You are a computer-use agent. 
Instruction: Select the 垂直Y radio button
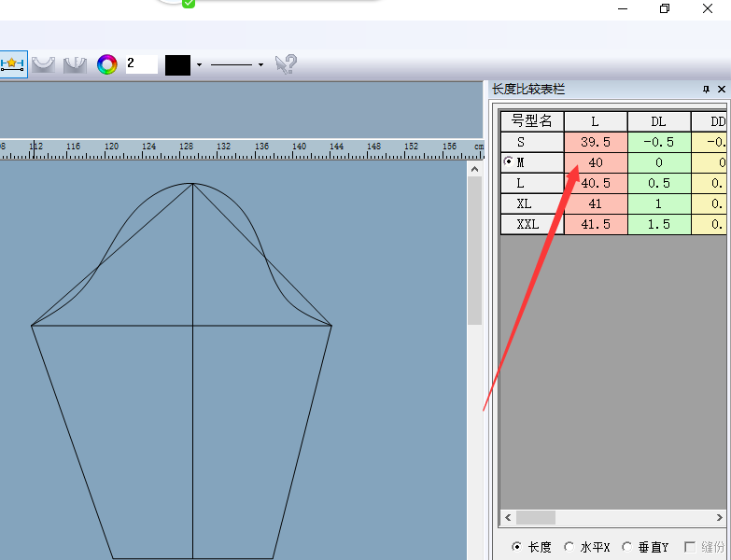pos(627,547)
